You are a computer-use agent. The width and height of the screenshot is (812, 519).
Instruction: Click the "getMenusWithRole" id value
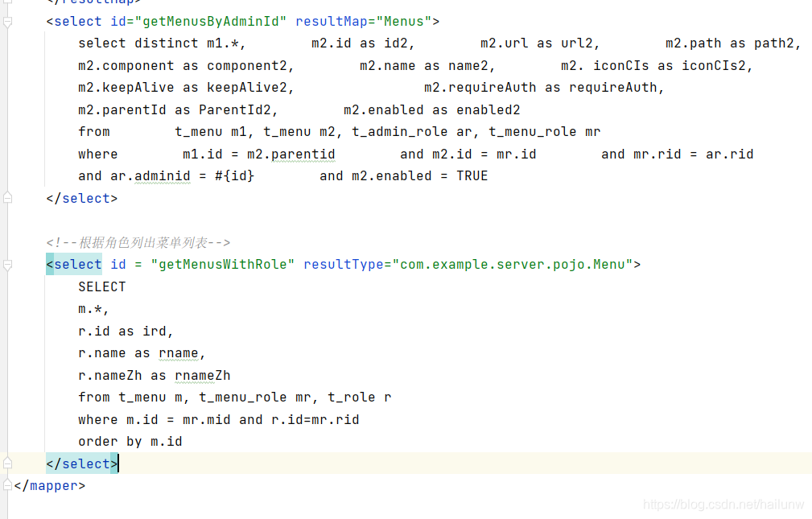coord(223,264)
